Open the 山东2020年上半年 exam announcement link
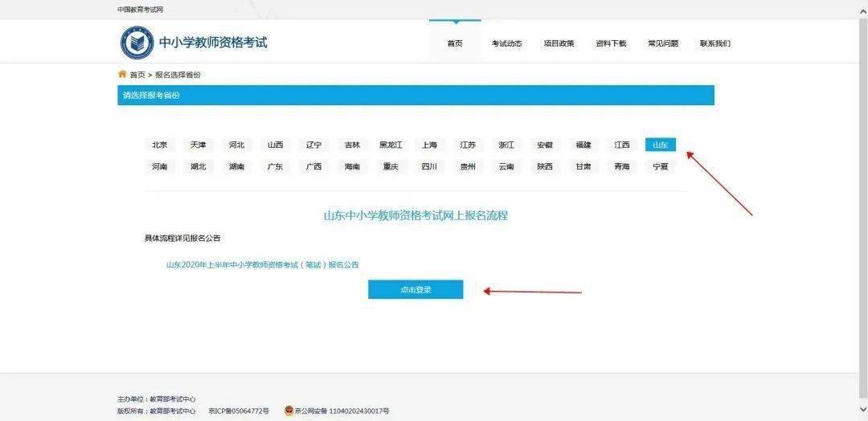The width and height of the screenshot is (868, 421). tap(262, 265)
